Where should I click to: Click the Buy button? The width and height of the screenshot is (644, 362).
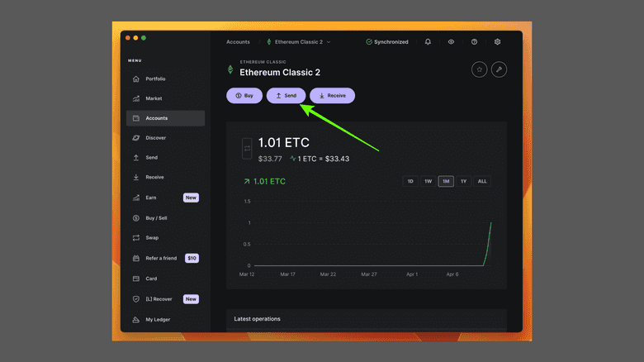point(244,96)
